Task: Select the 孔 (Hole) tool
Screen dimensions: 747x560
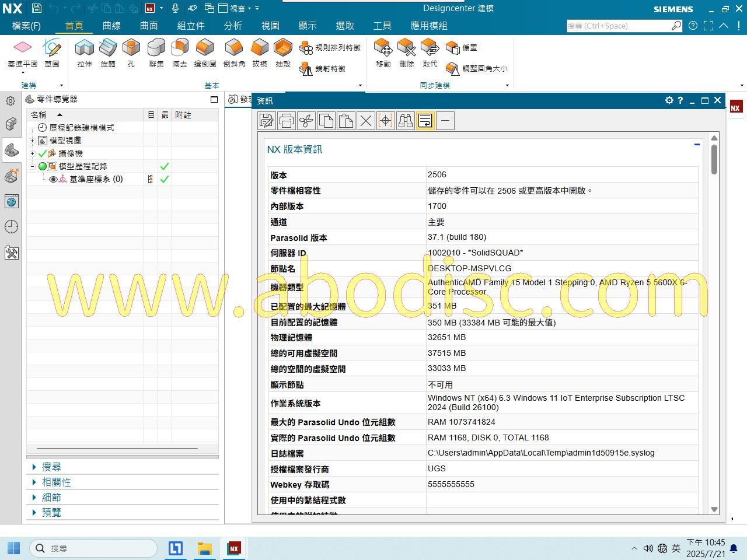Action: click(131, 53)
